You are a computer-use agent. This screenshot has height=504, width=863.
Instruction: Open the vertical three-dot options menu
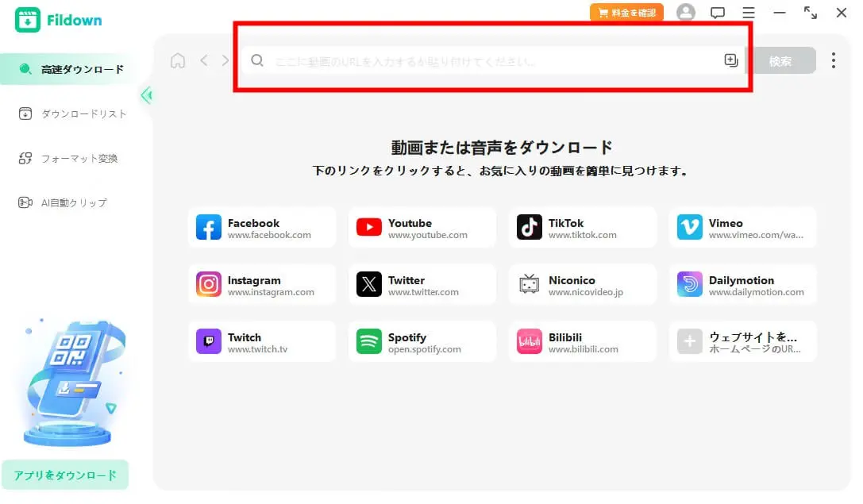pyautogui.click(x=834, y=60)
